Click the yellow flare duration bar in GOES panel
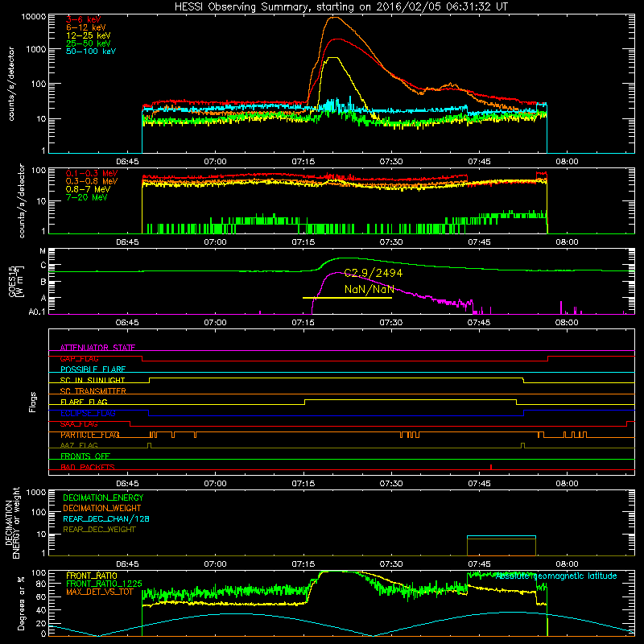Viewport: 644px width, 644px height. point(347,298)
